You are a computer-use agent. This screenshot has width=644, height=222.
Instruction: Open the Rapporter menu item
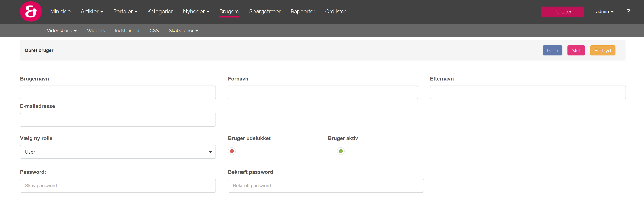(302, 12)
